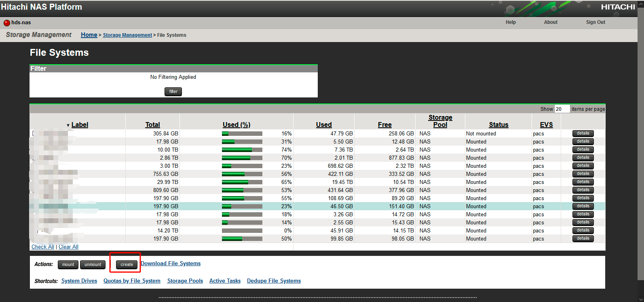Sort table by Used (%) column

(x=236, y=125)
